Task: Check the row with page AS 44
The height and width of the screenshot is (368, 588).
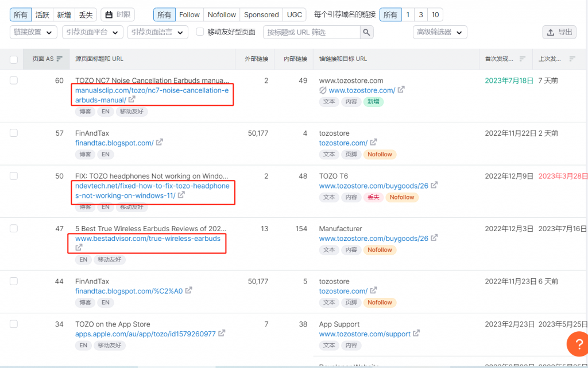Action: pyautogui.click(x=14, y=281)
